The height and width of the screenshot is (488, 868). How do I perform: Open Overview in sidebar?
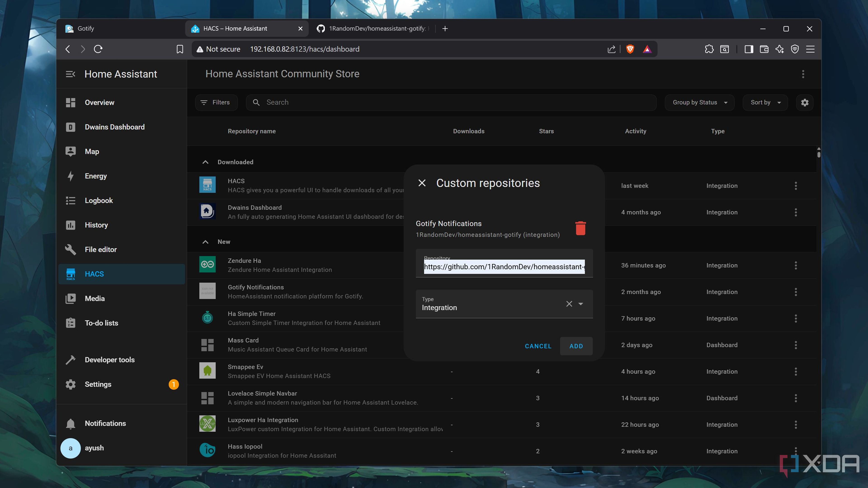[122, 102]
